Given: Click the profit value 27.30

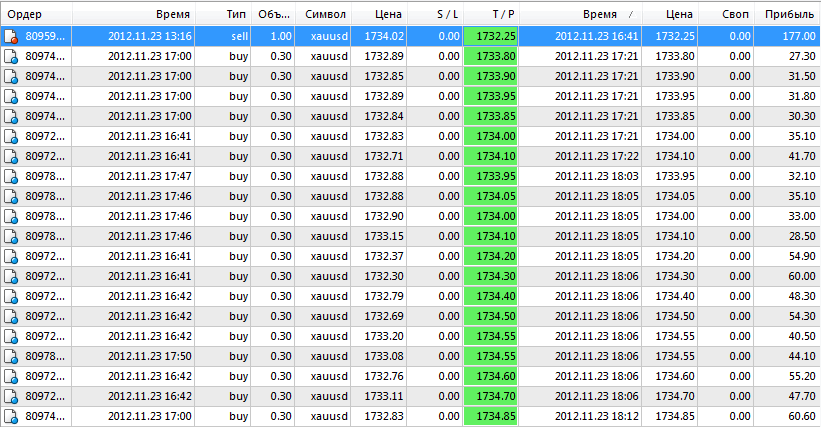Looking at the screenshot, I should coord(802,57).
